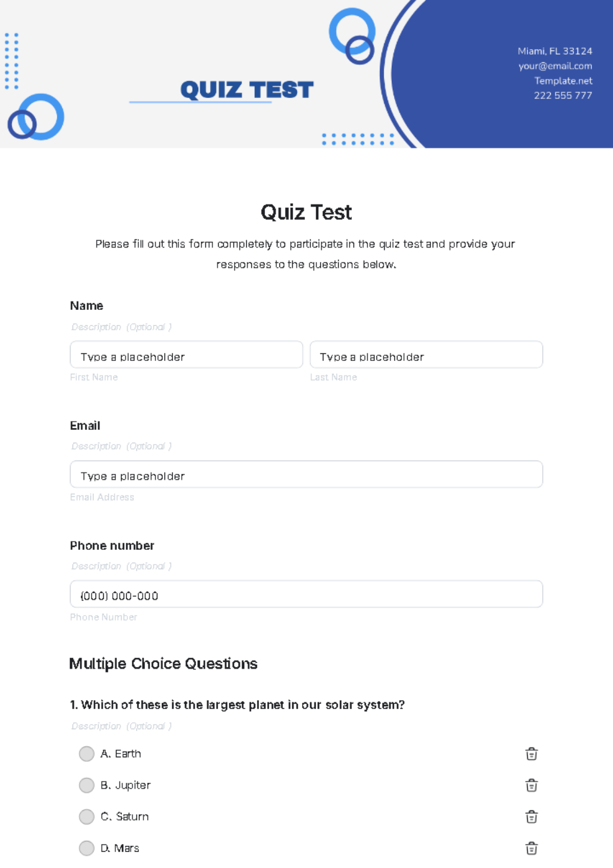Click the 'Quiz Test' form title
The width and height of the screenshot is (613, 868).
pos(306,212)
